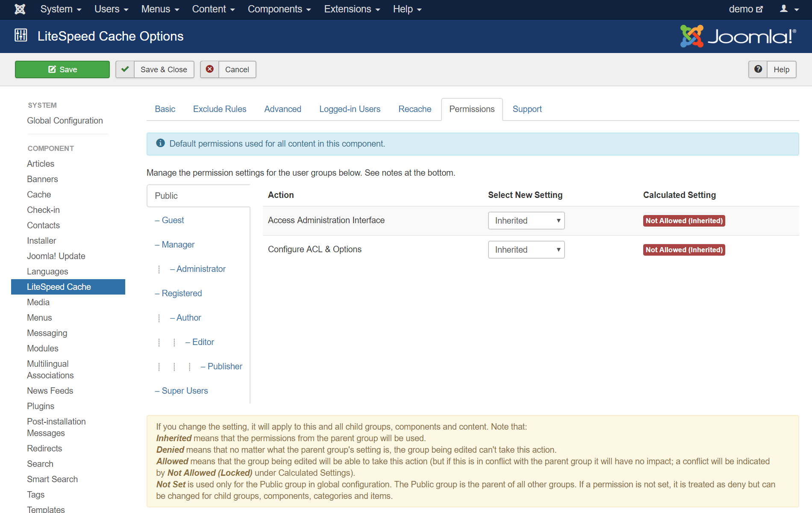Open the Menus dropdown menu
The image size is (812, 513).
coord(160,9)
